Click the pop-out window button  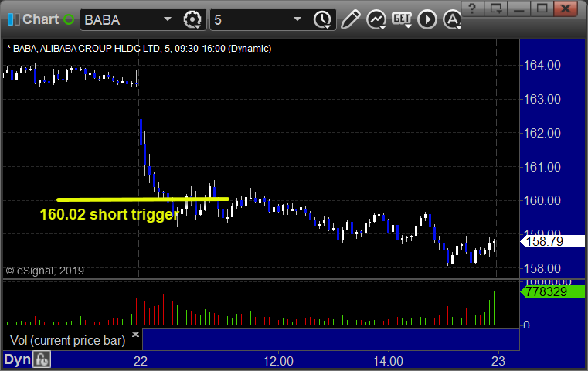495,8
